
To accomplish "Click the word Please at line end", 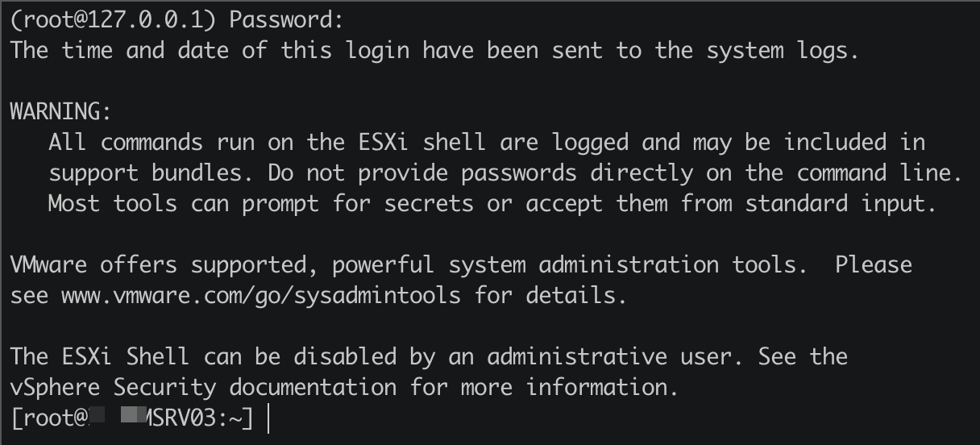I will point(874,264).
